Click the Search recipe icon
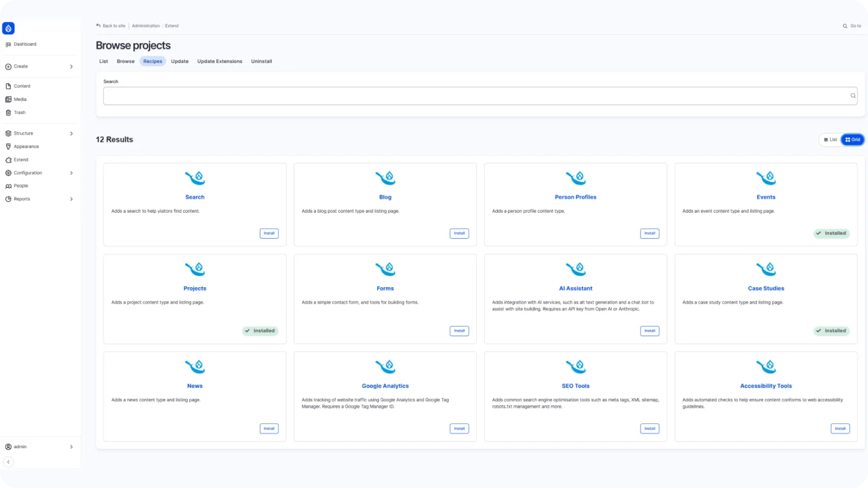This screenshot has width=868, height=488. click(195, 178)
